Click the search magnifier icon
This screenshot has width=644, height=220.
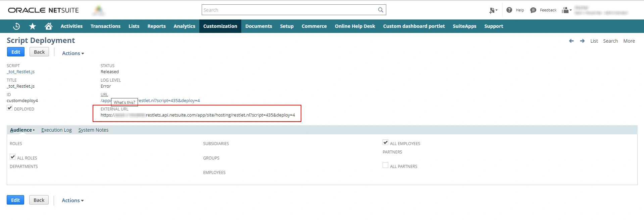(x=380, y=10)
